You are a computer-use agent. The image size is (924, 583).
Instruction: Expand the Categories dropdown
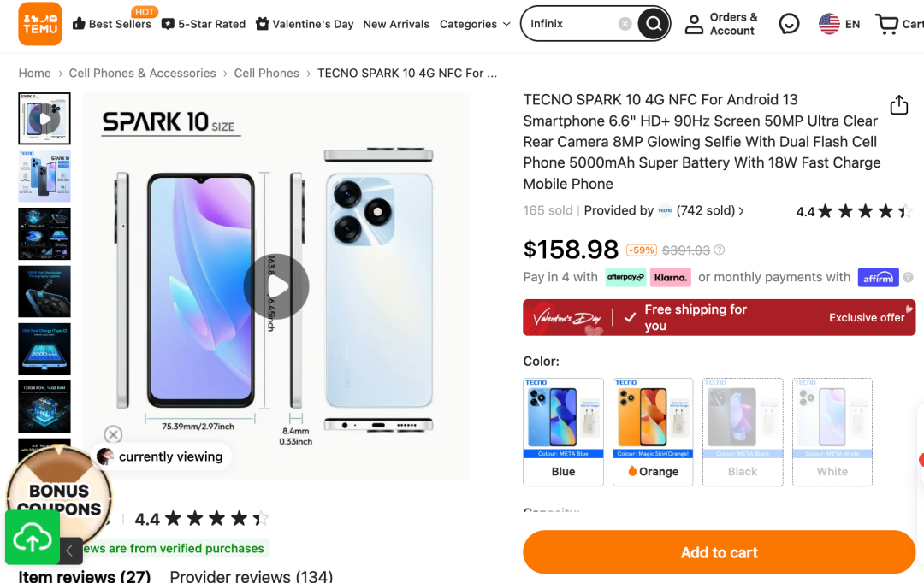tap(475, 24)
